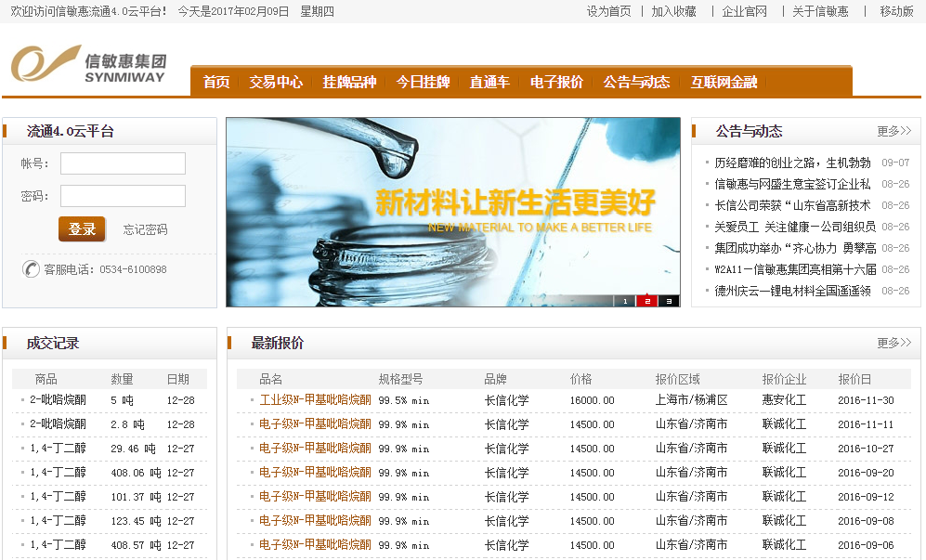Click the 2016-11-30 quote date cell
This screenshot has width=926, height=560.
click(866, 400)
